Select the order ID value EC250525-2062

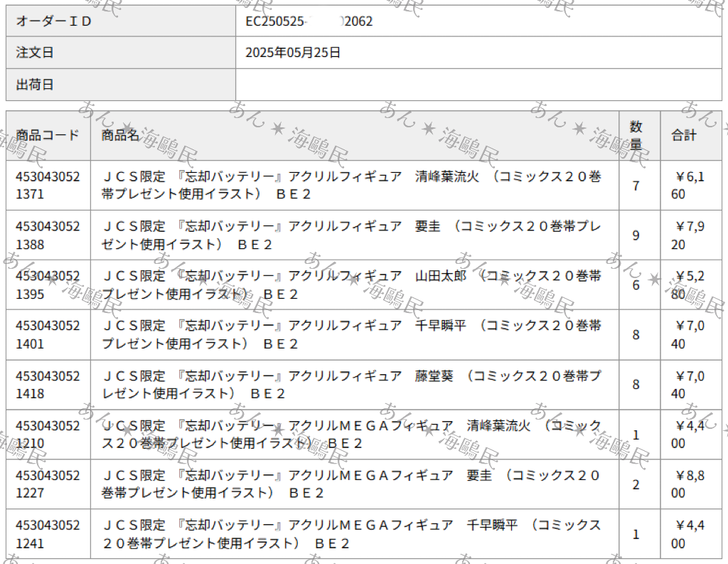309,21
